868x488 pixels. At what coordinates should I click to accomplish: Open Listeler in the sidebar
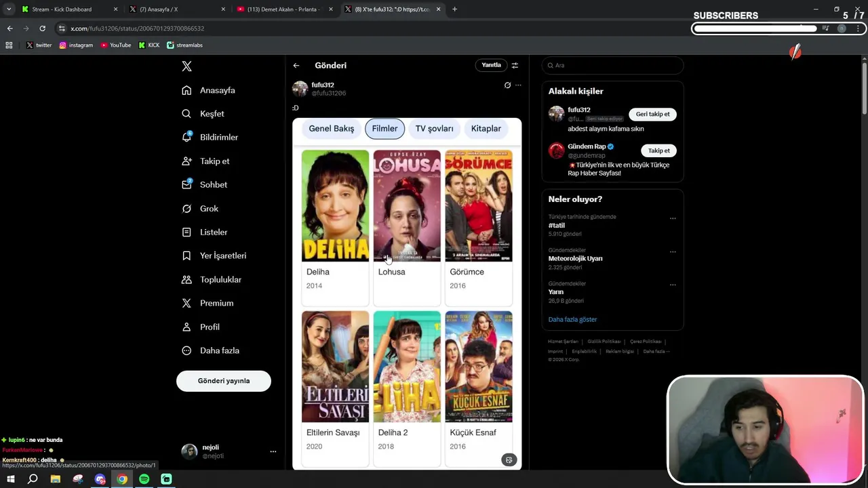point(204,232)
